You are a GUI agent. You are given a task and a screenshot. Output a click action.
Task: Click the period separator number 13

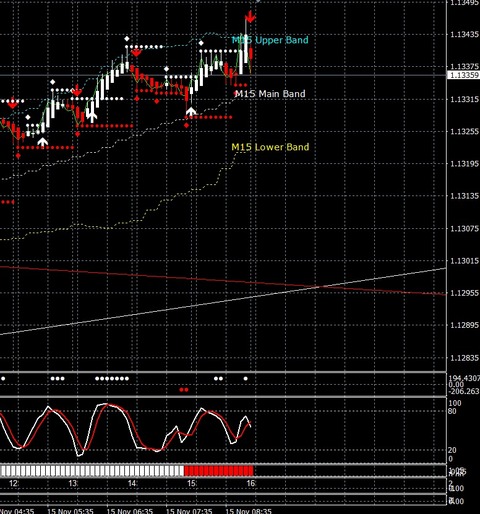coord(73,483)
